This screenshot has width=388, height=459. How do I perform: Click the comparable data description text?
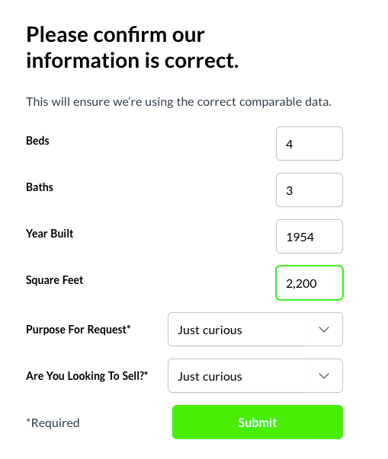click(x=179, y=102)
